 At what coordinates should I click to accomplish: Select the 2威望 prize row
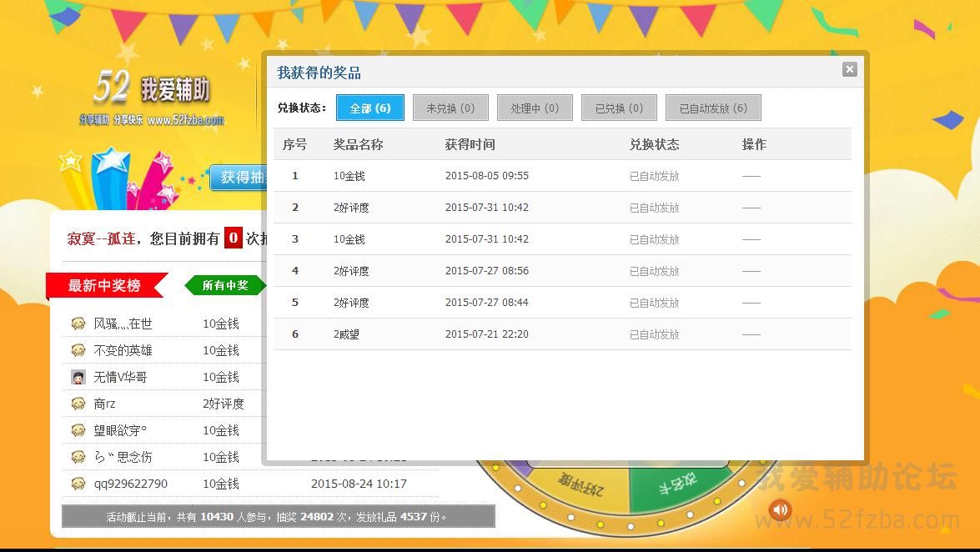coord(562,334)
